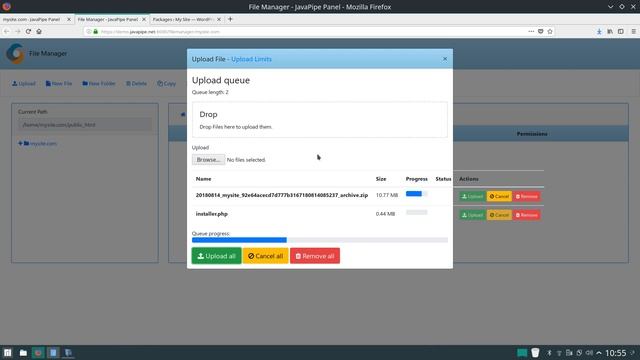Cancel the archive.zip upload

499,196
